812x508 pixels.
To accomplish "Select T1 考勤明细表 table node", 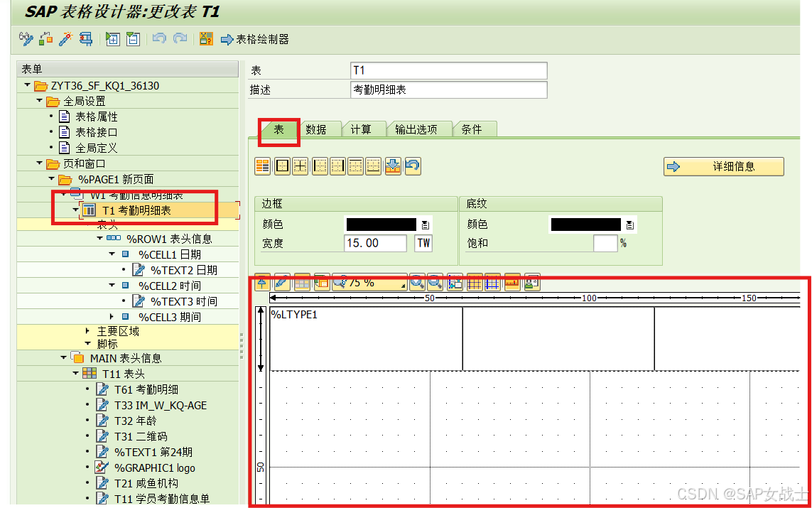I will [136, 210].
